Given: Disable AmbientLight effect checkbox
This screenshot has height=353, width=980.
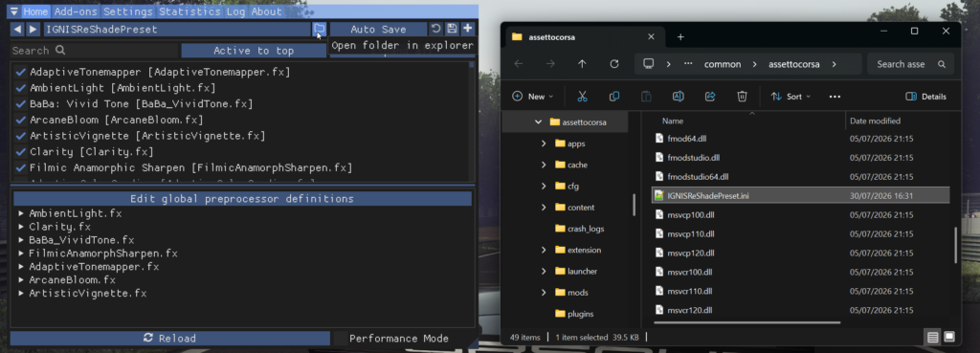Looking at the screenshot, I should 21,88.
